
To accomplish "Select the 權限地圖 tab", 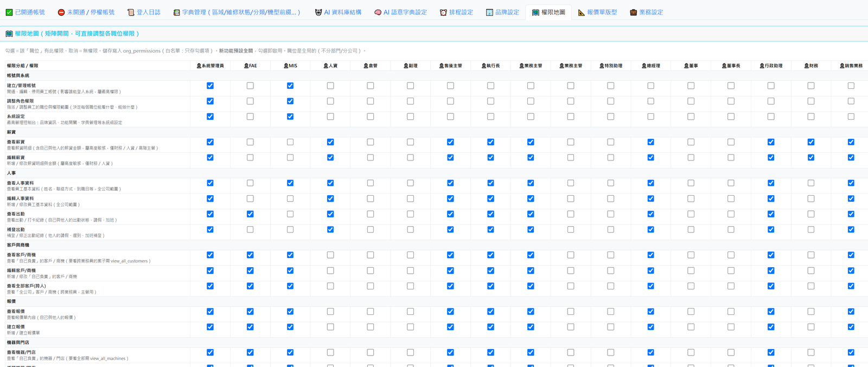I will [x=548, y=12].
